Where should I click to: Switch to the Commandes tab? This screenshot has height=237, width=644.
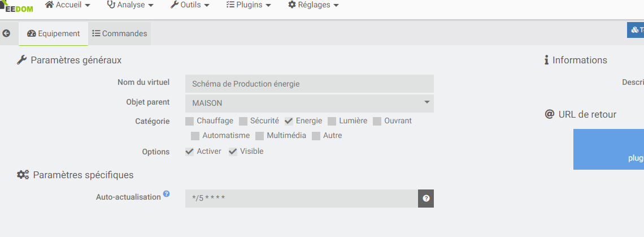pyautogui.click(x=120, y=34)
